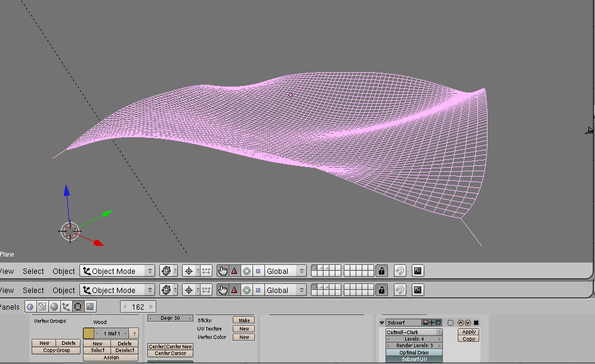The height and width of the screenshot is (364, 595).
Task: Disable the Subsurf UV option
Action: 414,359
